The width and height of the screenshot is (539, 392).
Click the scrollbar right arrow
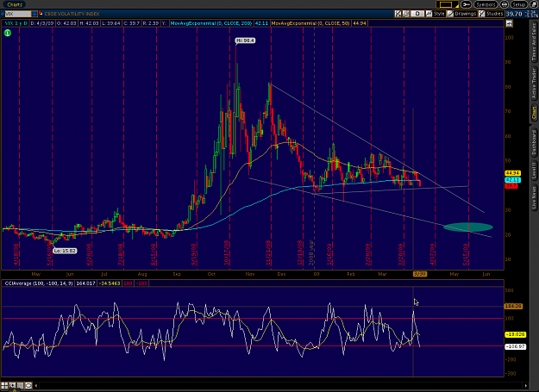point(525,385)
